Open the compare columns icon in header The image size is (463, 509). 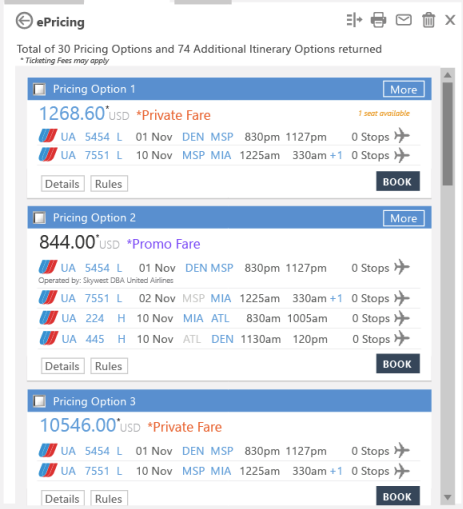tap(354, 20)
